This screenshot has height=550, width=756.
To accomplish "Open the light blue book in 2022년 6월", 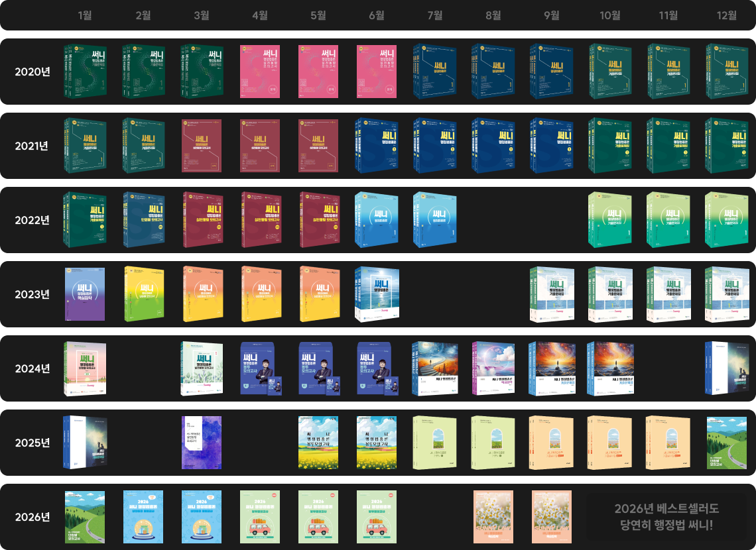I will pos(377,219).
